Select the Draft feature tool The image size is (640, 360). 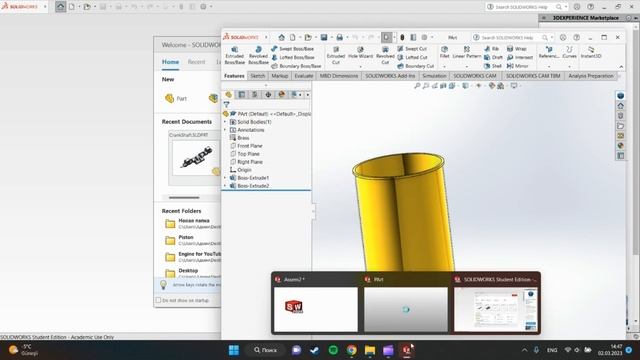tap(493, 58)
